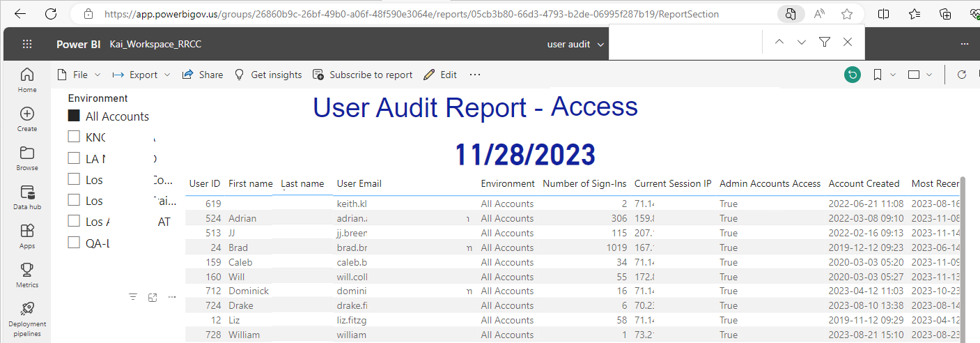
Task: Sort by First name column
Action: 251,184
